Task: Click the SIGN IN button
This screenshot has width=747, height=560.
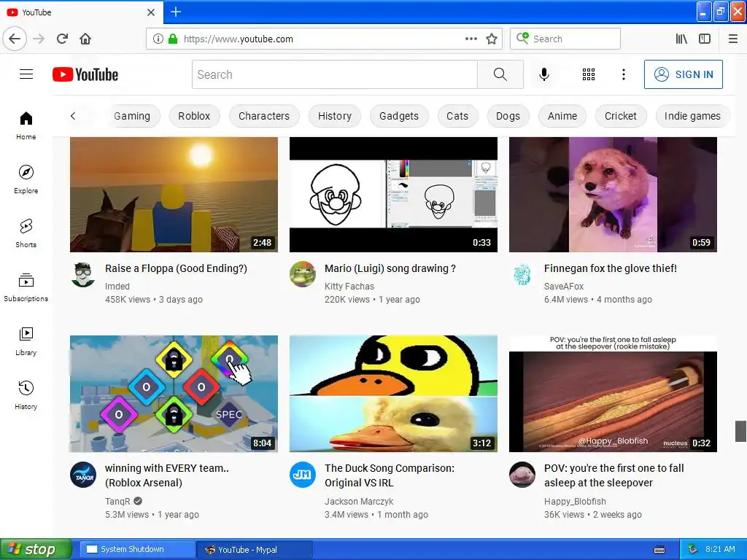Action: (x=683, y=74)
